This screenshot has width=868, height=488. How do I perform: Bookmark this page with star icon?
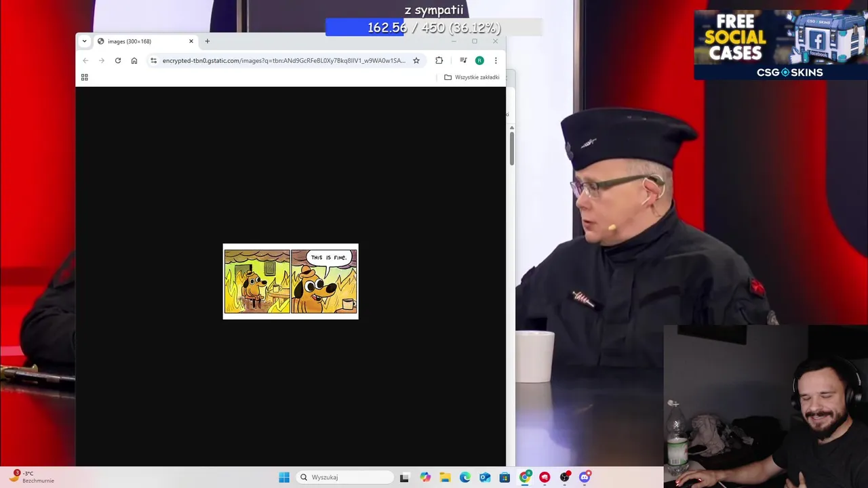[416, 60]
